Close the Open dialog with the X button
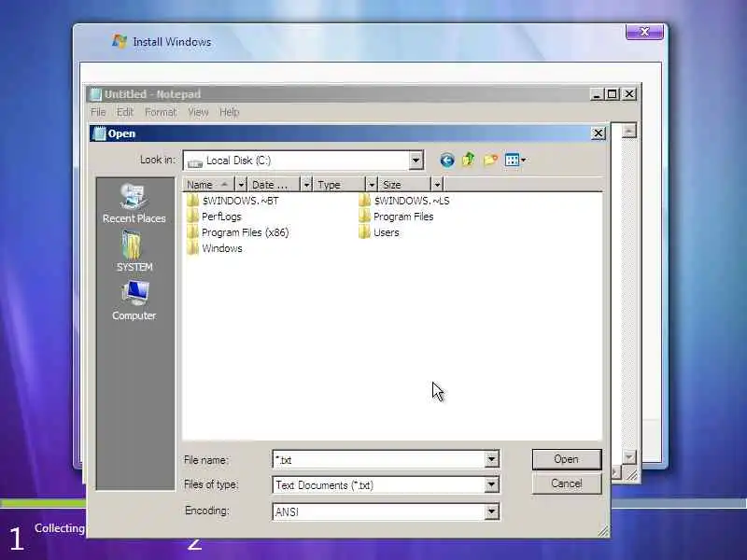The image size is (747, 560). [598, 133]
